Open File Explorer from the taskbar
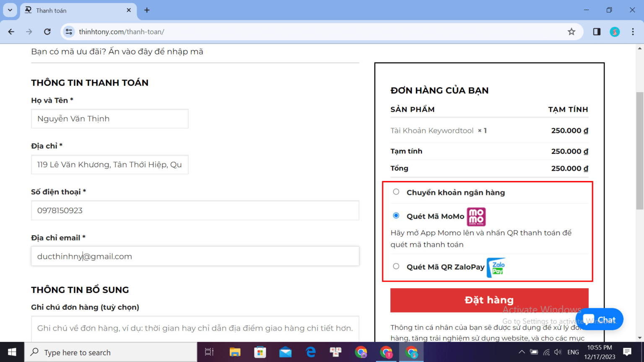The image size is (644, 362). [234, 352]
